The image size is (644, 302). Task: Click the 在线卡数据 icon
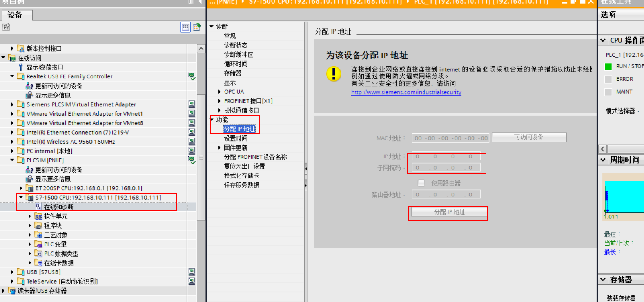coord(38,263)
